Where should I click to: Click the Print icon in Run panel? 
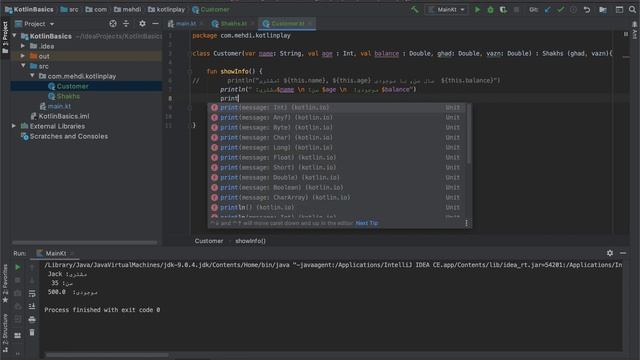coord(32,320)
